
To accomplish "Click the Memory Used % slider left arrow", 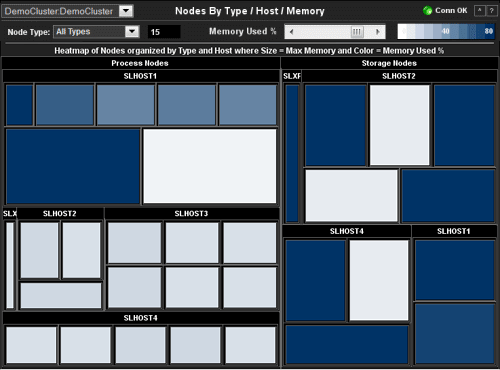I will tap(292, 32).
